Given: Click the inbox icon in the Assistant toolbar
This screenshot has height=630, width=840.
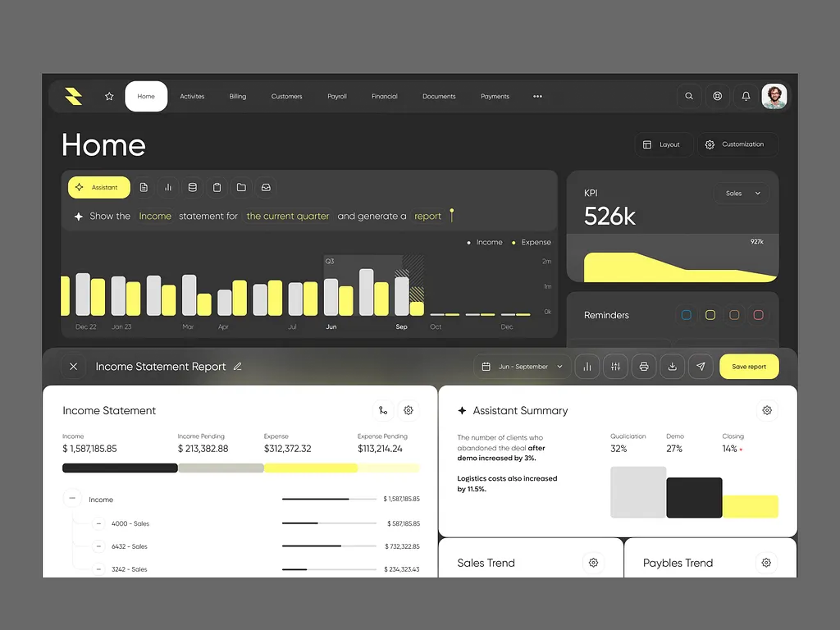Looking at the screenshot, I should point(266,187).
